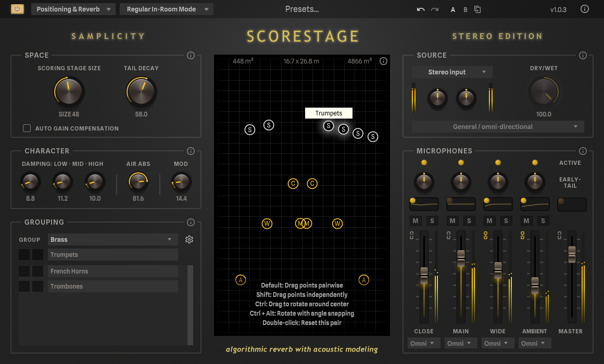Toggle link icon on MASTER channel
Screen dimensions: 604x364
[x=559, y=235]
